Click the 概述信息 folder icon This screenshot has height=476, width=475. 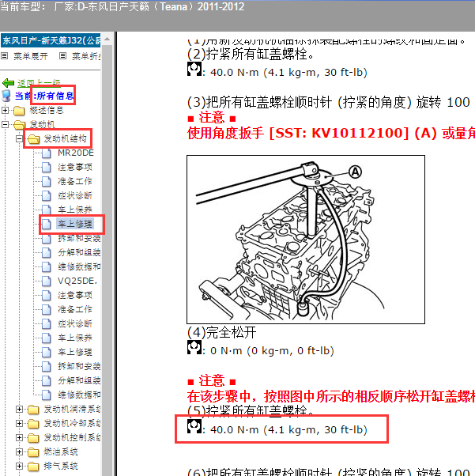19,111
